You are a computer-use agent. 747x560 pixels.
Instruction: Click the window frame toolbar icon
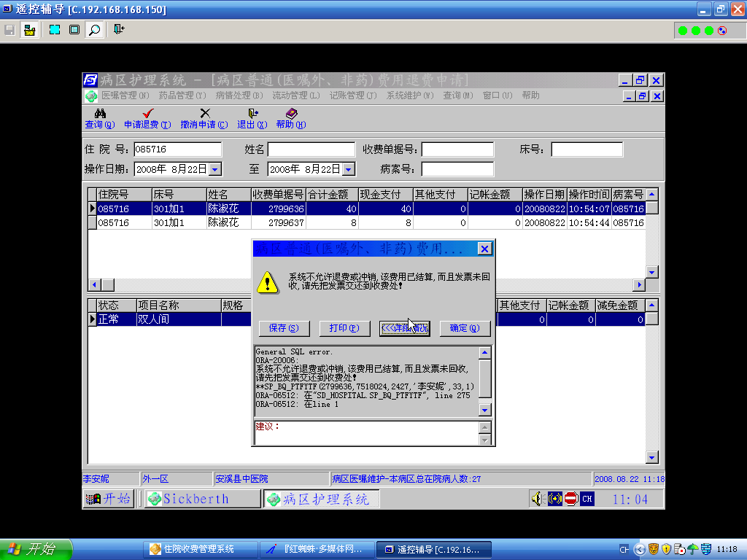(74, 29)
